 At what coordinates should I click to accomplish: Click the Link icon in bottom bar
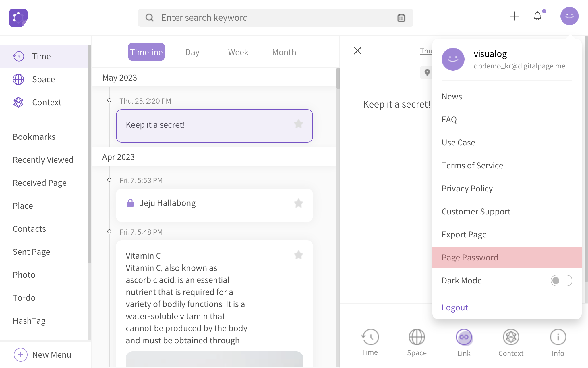(x=464, y=338)
